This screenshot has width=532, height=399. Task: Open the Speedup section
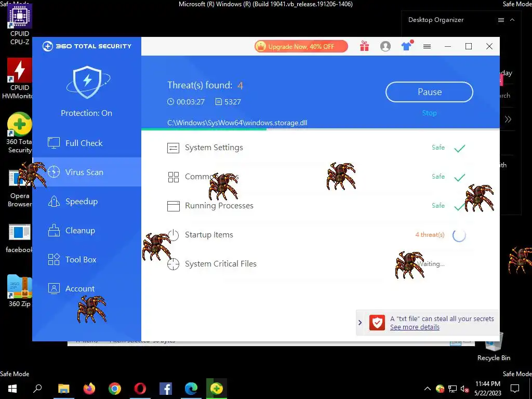(x=87, y=201)
